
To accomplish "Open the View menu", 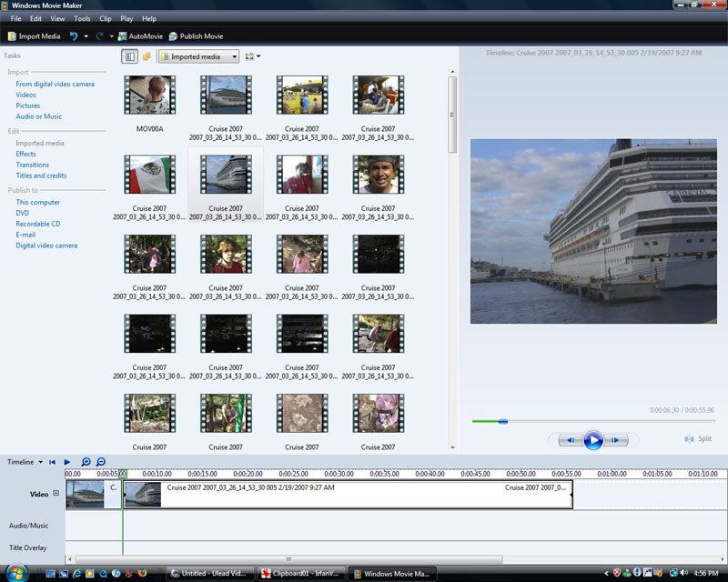I will [57, 18].
